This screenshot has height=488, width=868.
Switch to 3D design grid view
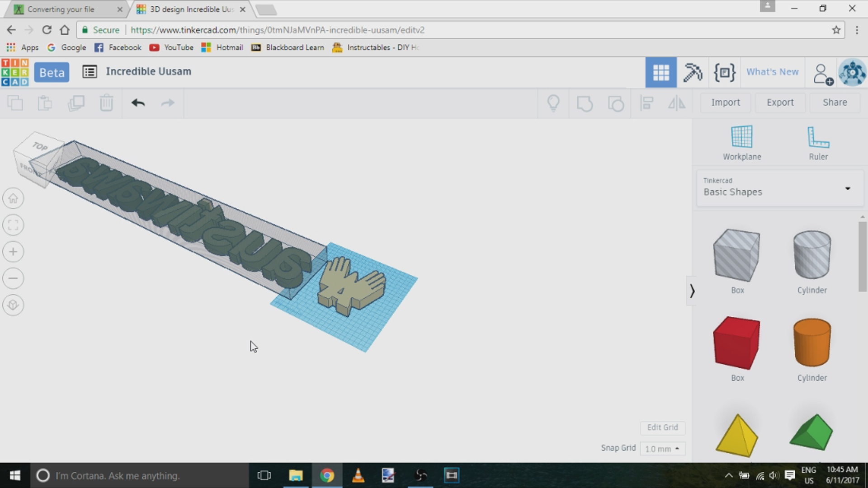pos(660,72)
